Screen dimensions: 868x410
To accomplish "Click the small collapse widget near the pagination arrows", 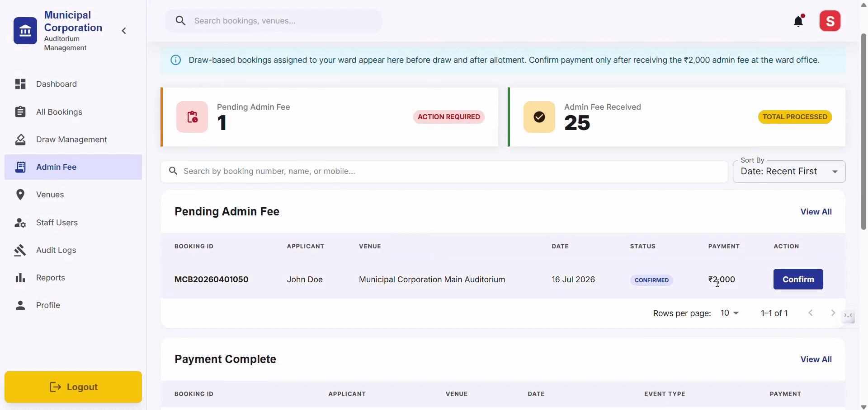I will (x=848, y=316).
